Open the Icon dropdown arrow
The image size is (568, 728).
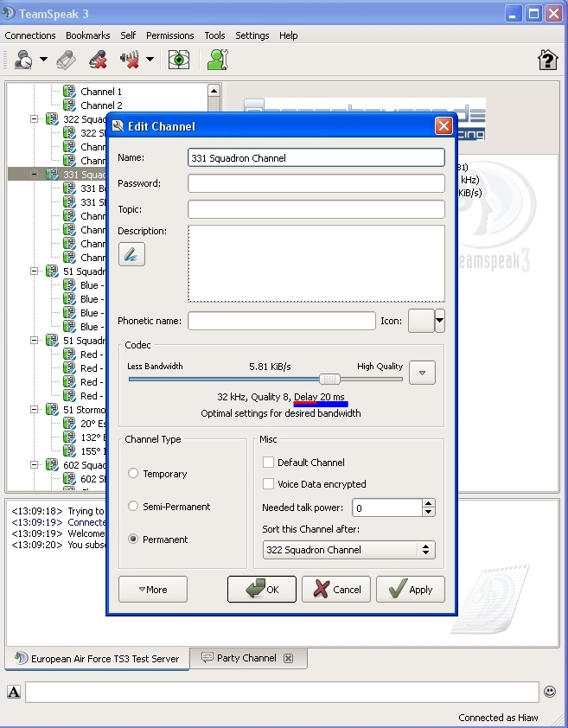click(440, 321)
